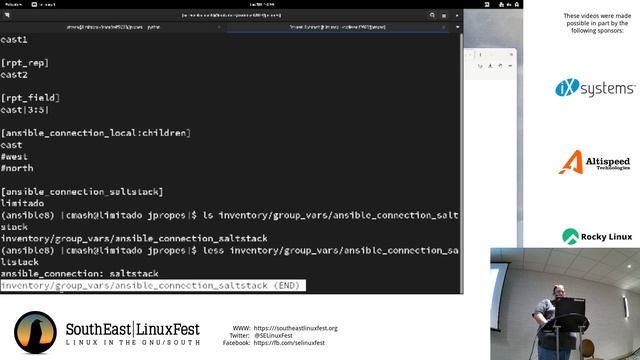Click the less status line ending in (END)

(153, 285)
